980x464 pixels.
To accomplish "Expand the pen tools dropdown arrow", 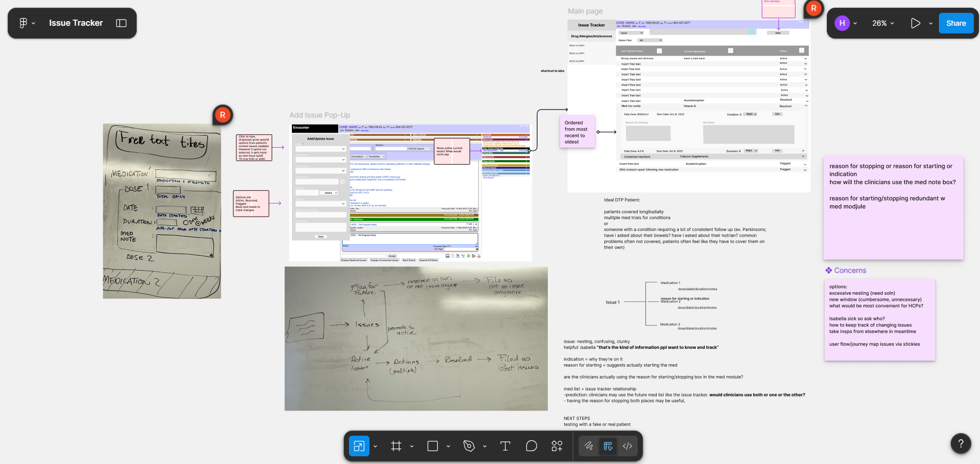I will point(485,447).
